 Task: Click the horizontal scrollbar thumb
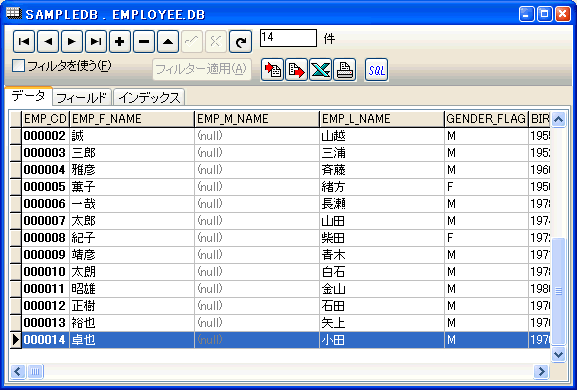coord(35,371)
